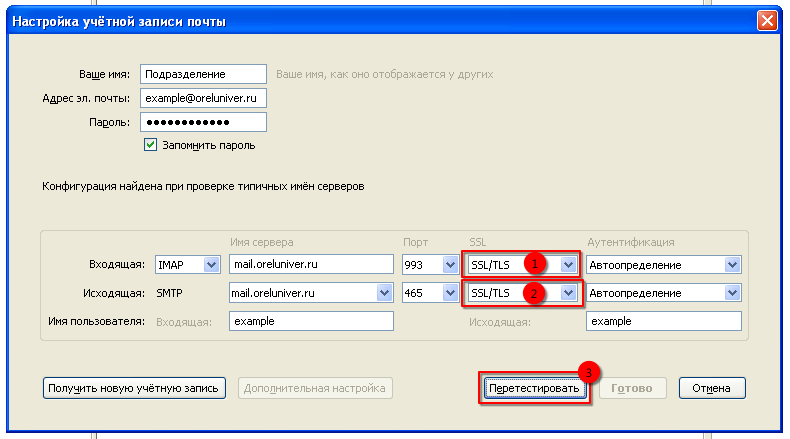Image resolution: width=790 pixels, height=439 pixels.
Task: Click 'Получить новую учётную запись' button
Action: pyautogui.click(x=135, y=388)
